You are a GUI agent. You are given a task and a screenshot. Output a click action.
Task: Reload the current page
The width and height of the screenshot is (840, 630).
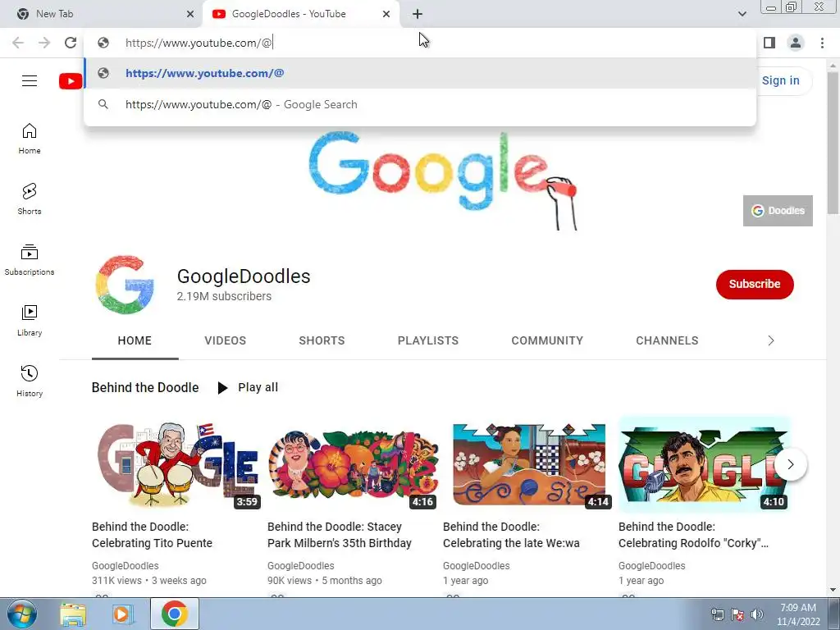coord(71,43)
